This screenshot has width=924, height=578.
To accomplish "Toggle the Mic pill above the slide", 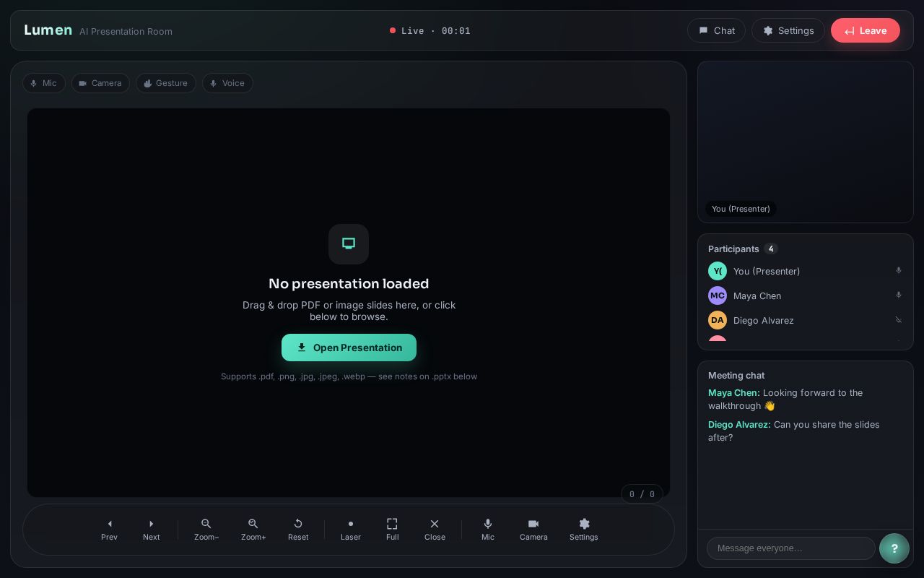I will pos(44,83).
